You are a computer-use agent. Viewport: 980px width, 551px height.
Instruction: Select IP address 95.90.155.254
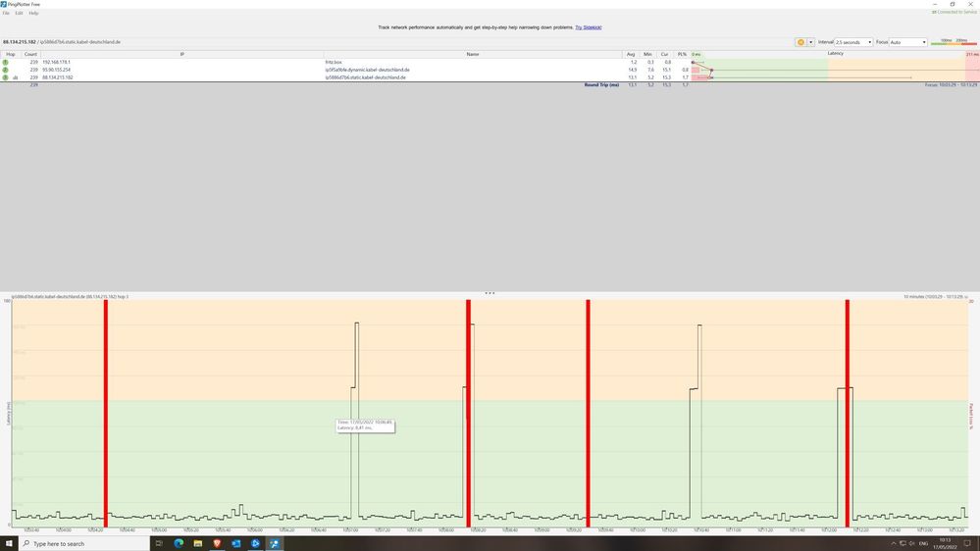(56, 70)
